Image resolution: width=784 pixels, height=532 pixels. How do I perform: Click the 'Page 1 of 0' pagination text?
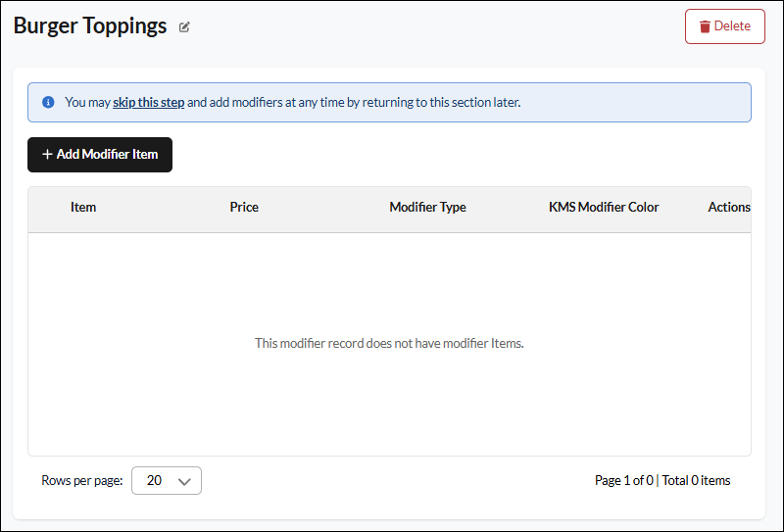pos(624,480)
